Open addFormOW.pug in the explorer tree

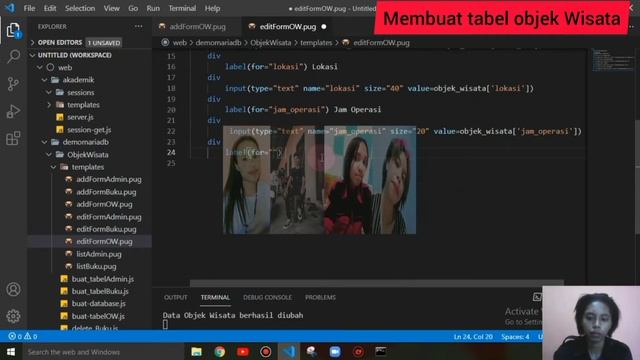104,204
